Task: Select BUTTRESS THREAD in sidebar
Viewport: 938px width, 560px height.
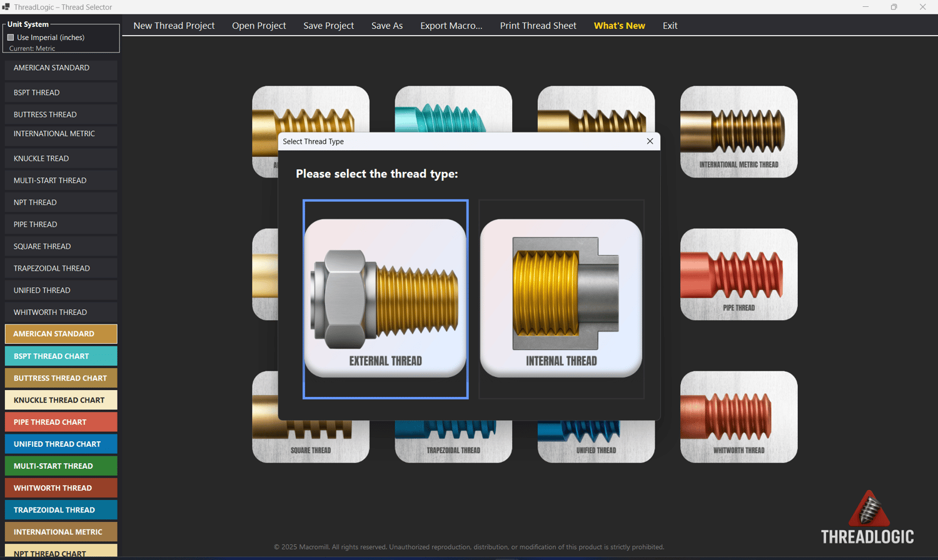Action: (61, 114)
